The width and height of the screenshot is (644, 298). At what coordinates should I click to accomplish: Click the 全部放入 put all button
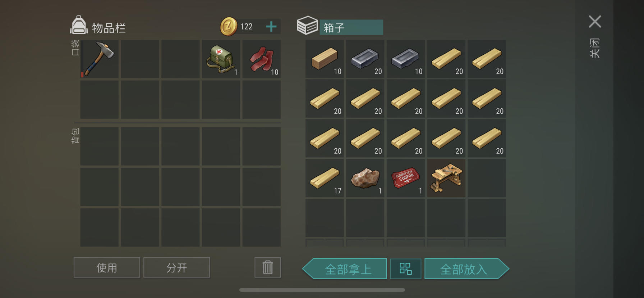[x=466, y=269]
